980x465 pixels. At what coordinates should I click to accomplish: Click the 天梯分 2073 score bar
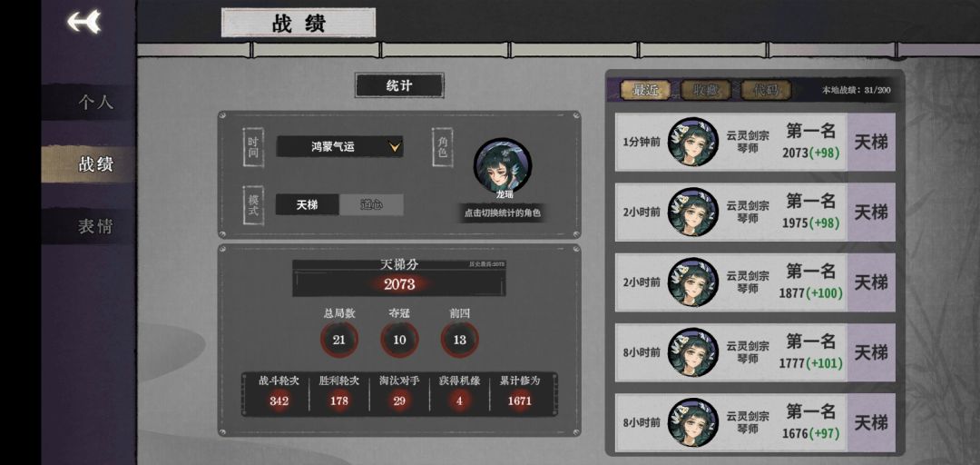[x=399, y=278]
